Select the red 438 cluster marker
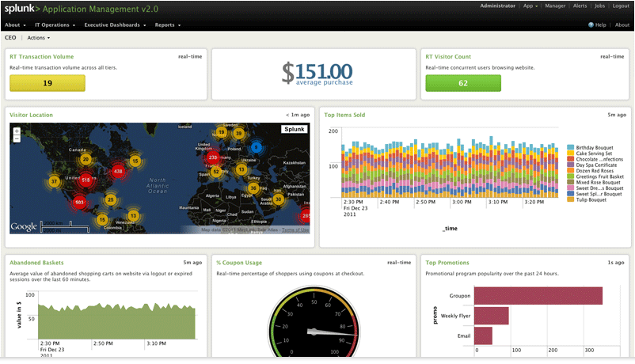The width and height of the screenshot is (635, 364). tap(118, 171)
